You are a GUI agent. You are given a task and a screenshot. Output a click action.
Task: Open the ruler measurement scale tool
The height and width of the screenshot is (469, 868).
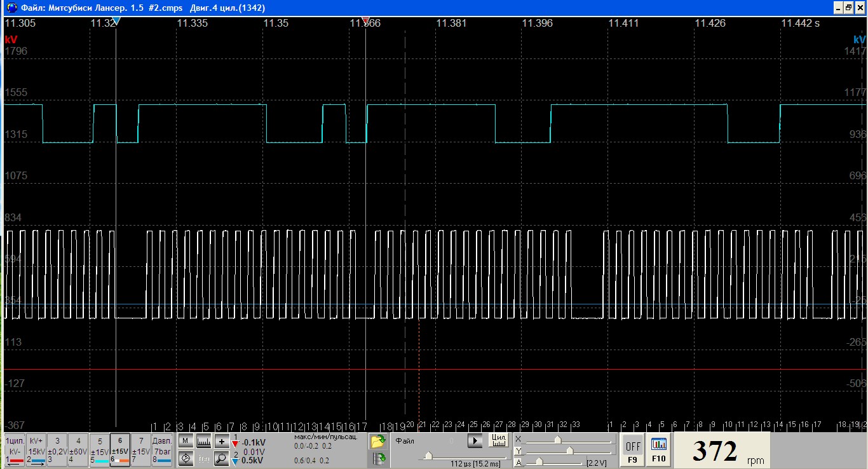[x=203, y=441]
